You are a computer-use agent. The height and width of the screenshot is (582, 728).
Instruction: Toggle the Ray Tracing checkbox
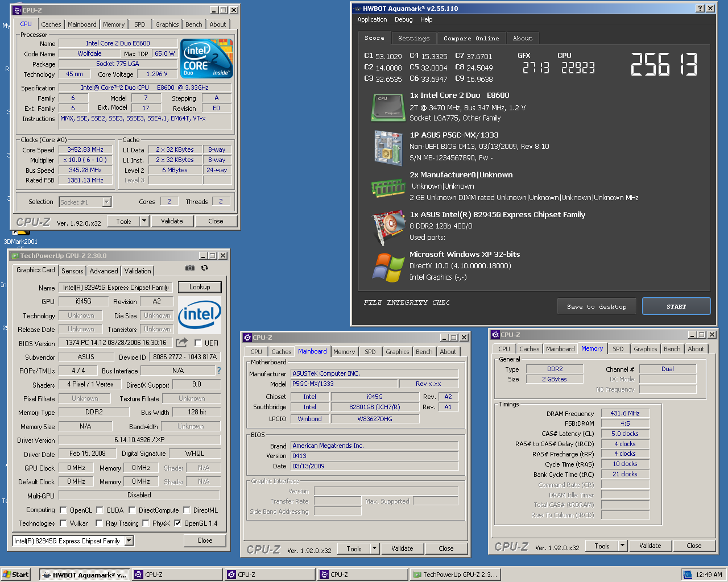(100, 523)
